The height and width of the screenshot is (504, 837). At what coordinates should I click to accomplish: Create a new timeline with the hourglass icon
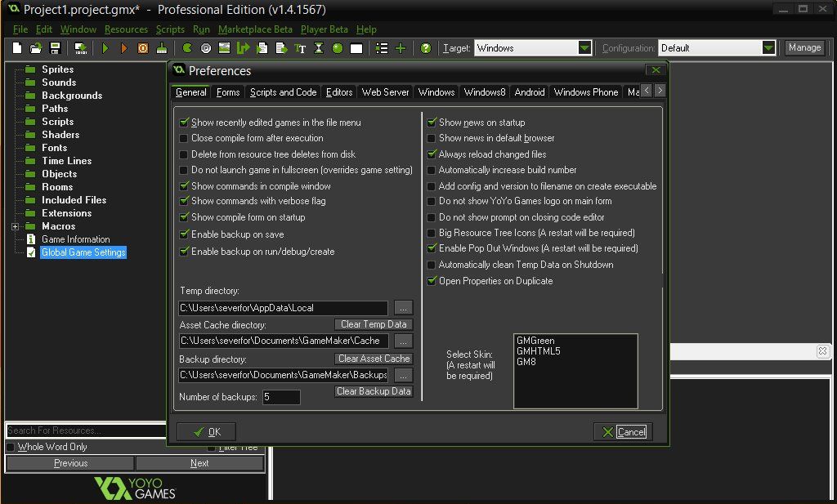(x=320, y=48)
